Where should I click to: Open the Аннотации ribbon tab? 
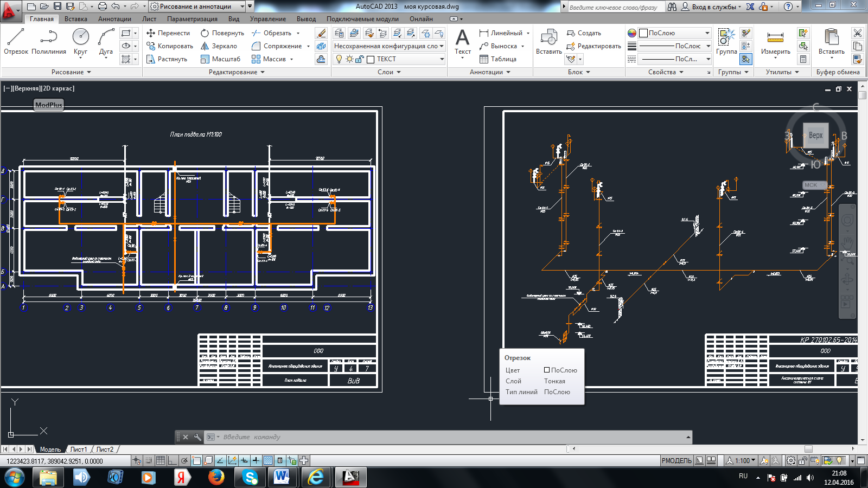(x=114, y=19)
